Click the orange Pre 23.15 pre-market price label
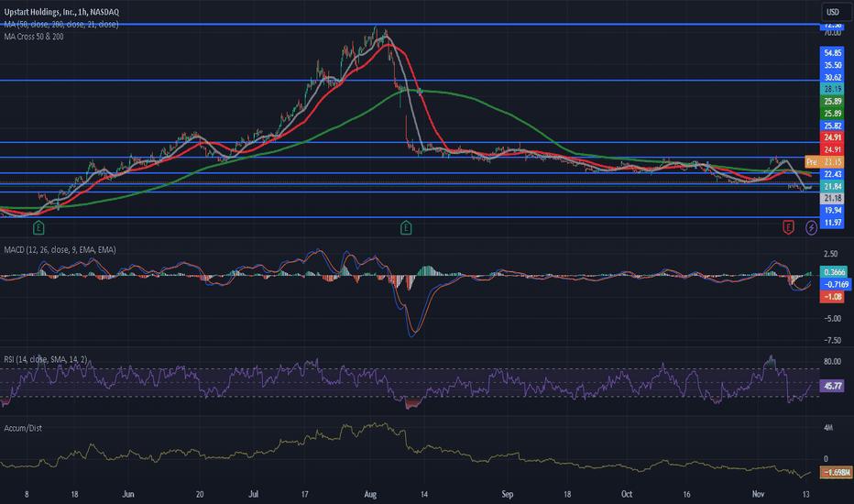The width and height of the screenshot is (854, 504). pos(824,162)
